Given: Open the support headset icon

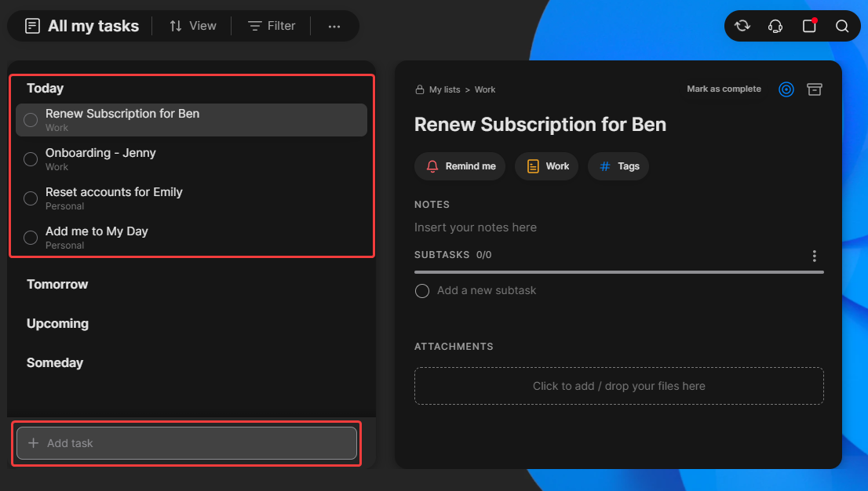Looking at the screenshot, I should point(775,26).
